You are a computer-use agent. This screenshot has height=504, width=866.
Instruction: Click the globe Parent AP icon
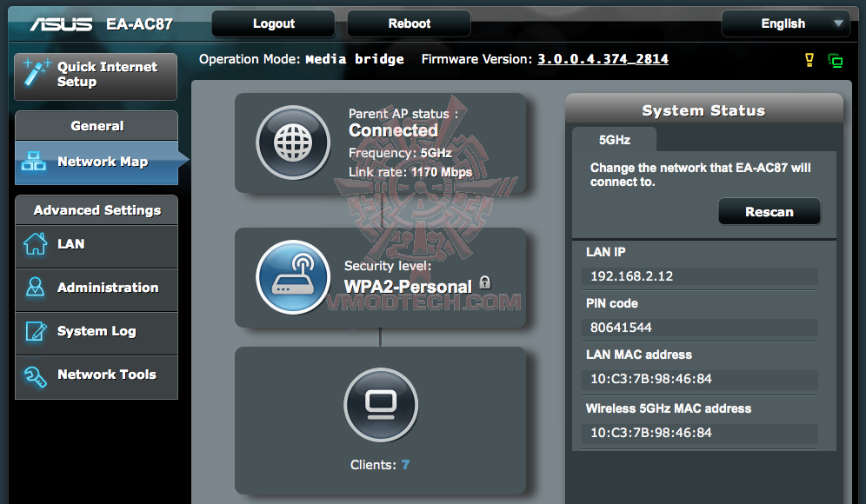click(293, 143)
